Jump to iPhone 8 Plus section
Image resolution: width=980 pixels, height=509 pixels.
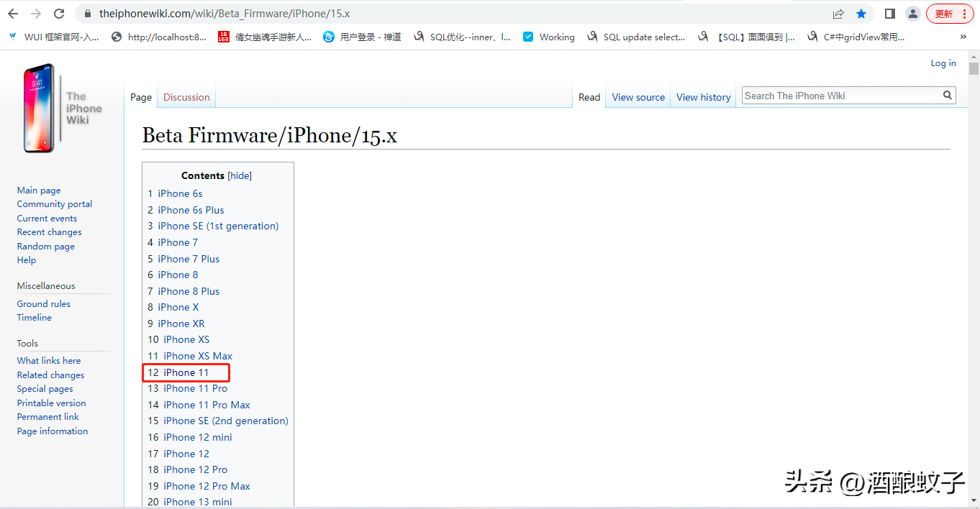tap(183, 291)
